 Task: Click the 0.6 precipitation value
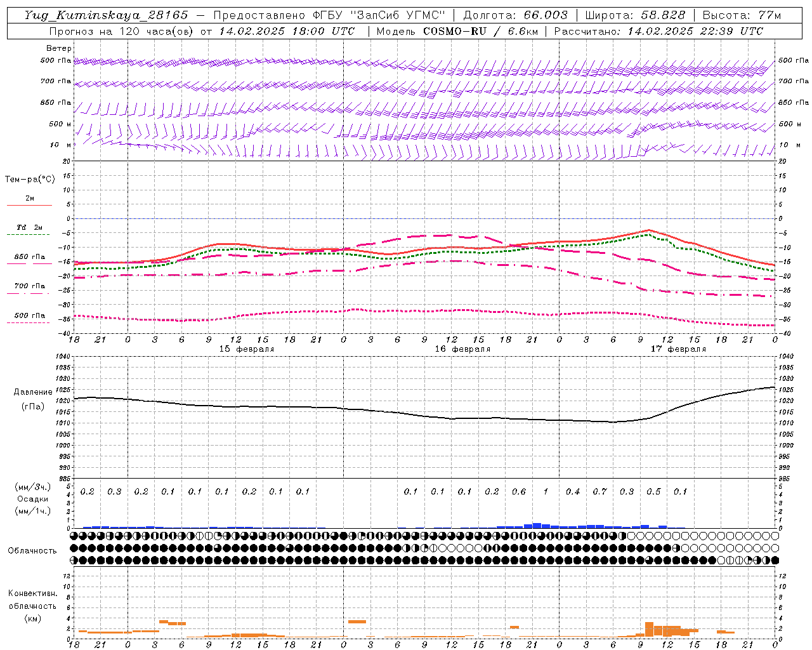[519, 491]
